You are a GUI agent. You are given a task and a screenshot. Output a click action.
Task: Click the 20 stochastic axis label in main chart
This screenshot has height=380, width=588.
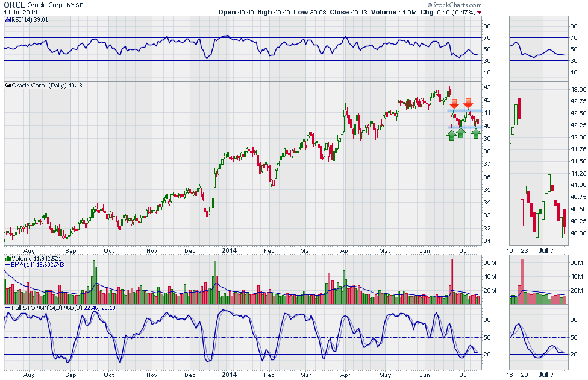tap(487, 355)
